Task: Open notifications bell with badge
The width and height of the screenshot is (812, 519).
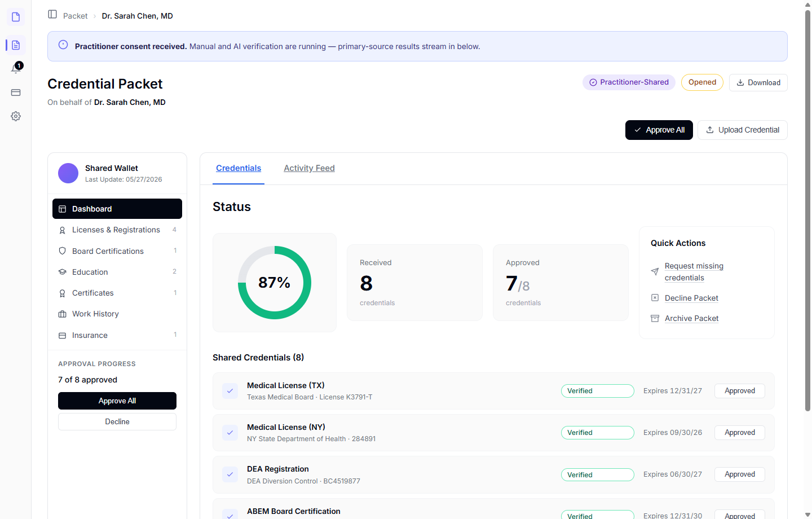Action: coord(16,68)
